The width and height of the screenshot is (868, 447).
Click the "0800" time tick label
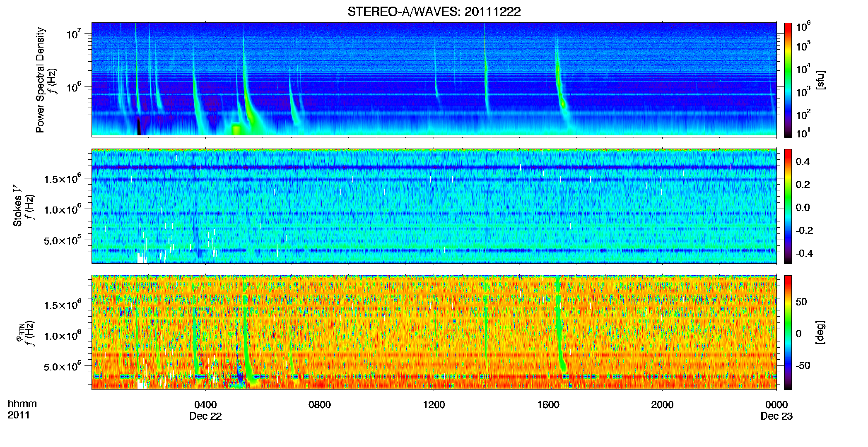tap(320, 405)
